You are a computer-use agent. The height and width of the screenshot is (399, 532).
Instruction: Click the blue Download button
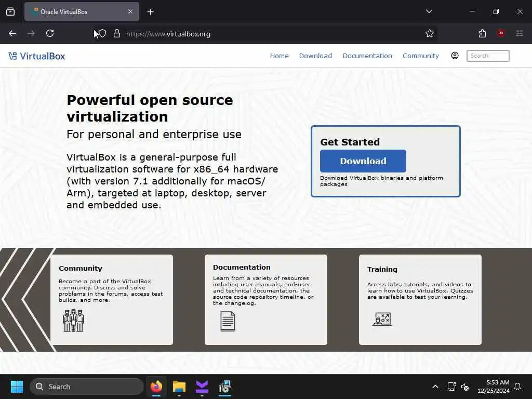[363, 161]
